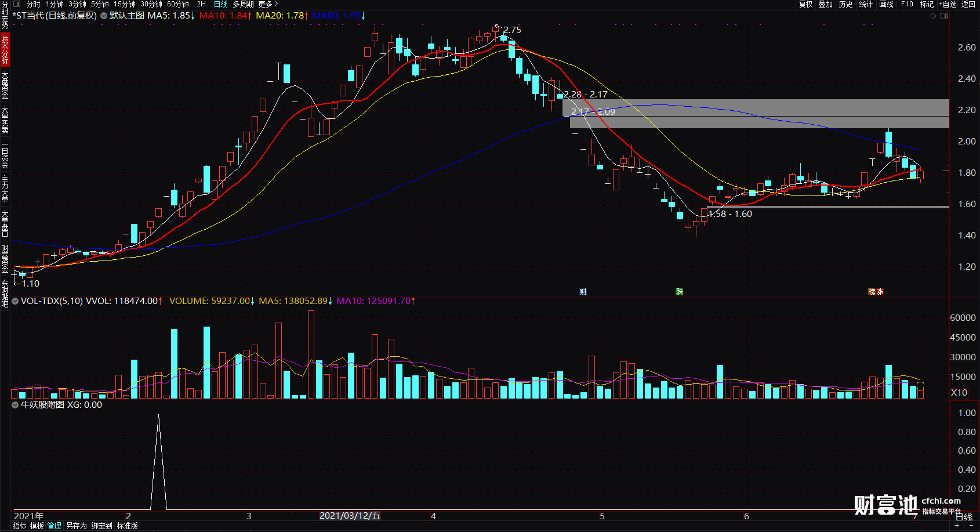Open the VOL-TDX indicator dropdown arrow
This screenshot has width=980, height=532.
(x=16, y=301)
